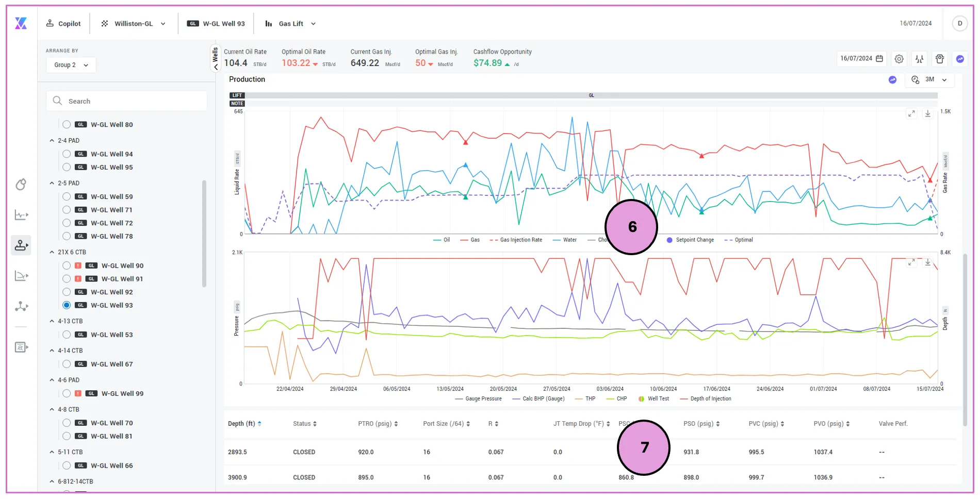Sort the table by Depth (ft)
The image size is (980, 499).
(244, 424)
